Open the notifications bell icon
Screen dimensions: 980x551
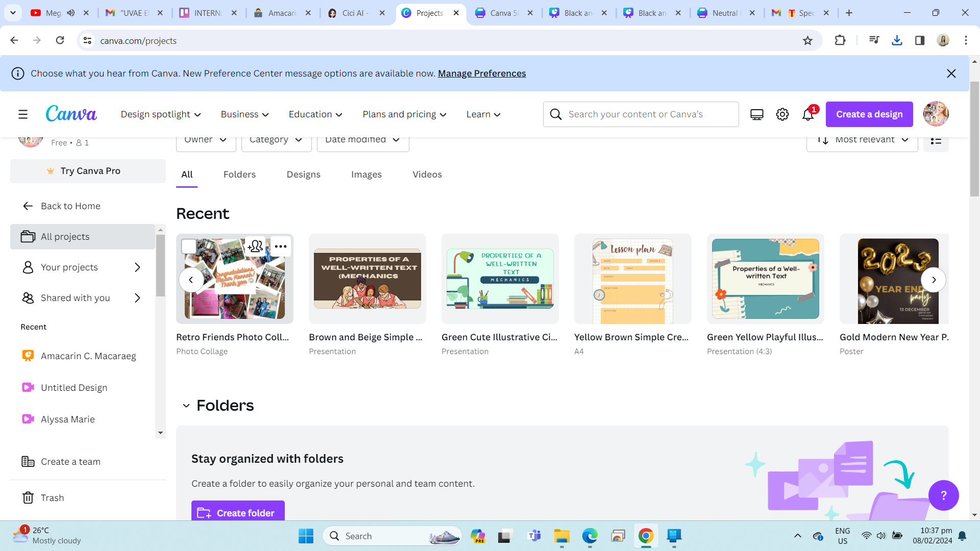click(807, 115)
